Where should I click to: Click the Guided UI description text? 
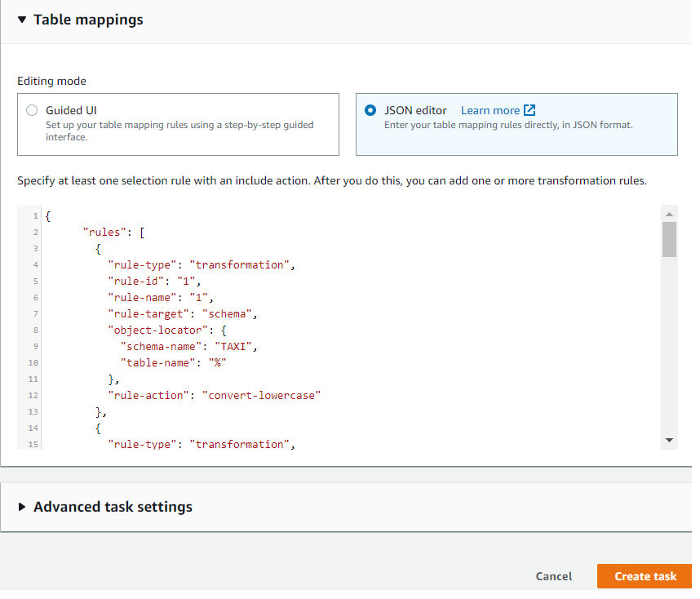tap(179, 131)
